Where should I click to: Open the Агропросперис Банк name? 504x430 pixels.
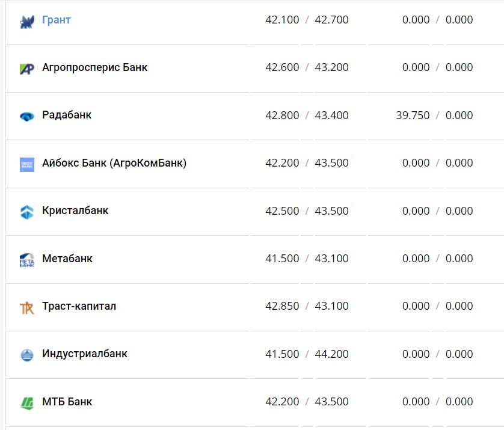tap(95, 67)
